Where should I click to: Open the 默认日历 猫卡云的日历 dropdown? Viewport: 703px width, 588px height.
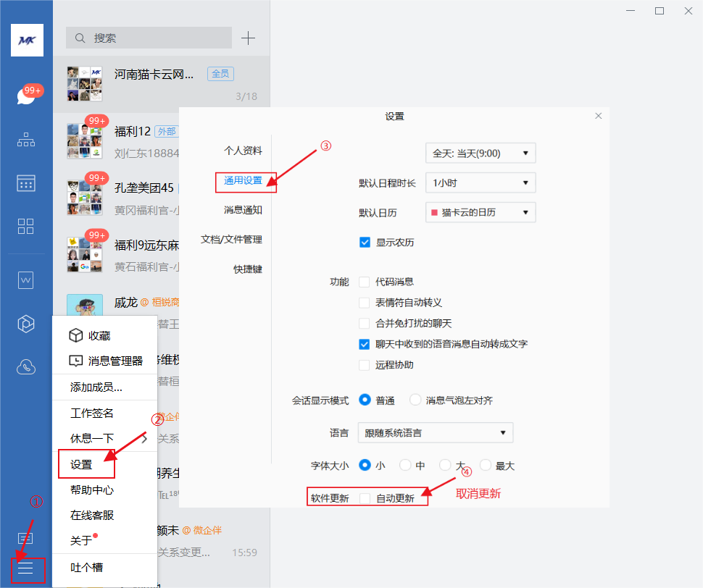tap(481, 212)
